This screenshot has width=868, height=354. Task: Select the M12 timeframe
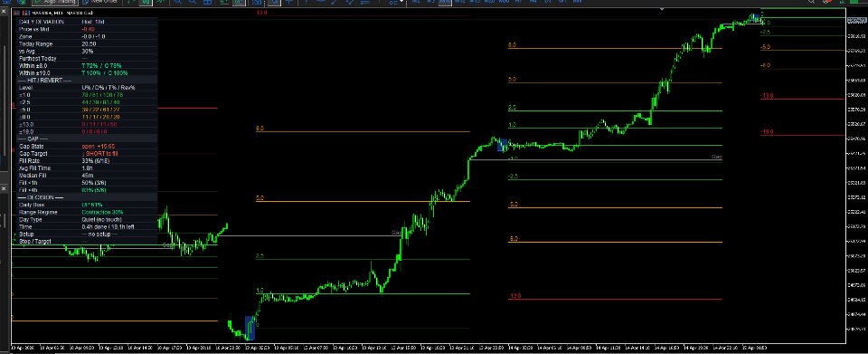click(x=460, y=2)
